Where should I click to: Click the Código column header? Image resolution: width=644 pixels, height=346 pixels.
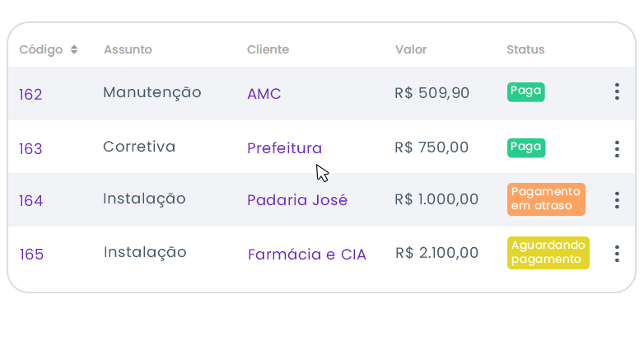tap(41, 49)
